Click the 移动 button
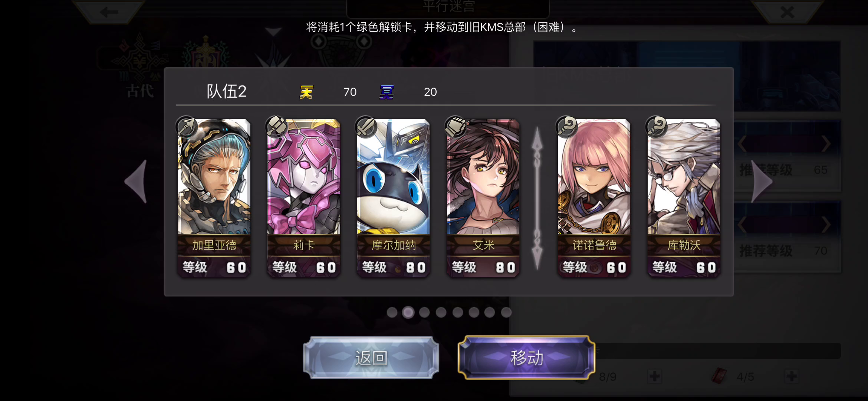 (x=527, y=358)
